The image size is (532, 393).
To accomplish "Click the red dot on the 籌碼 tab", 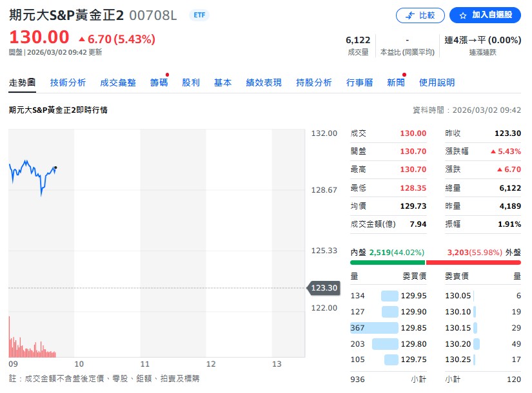I will pos(166,75).
